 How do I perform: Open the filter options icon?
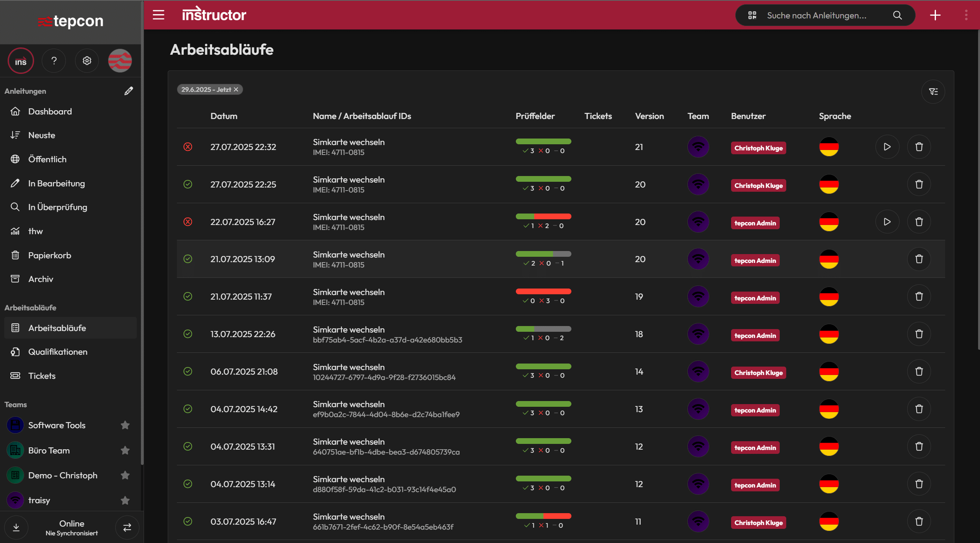[x=933, y=91]
